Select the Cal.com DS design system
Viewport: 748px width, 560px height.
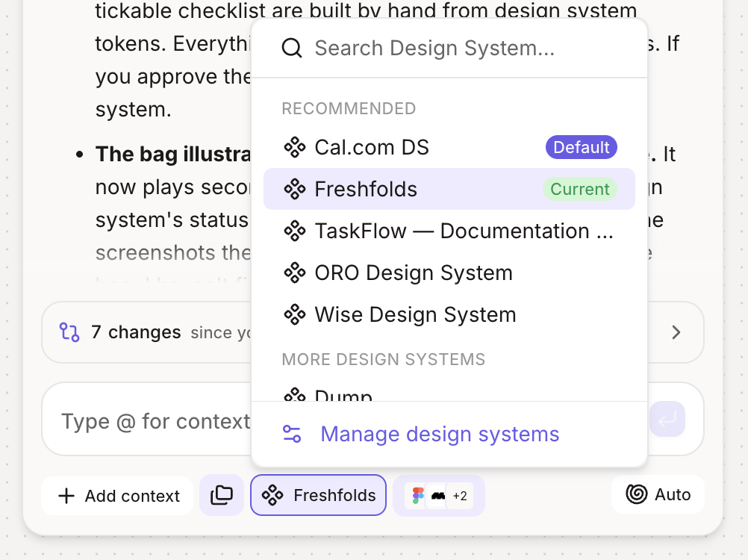click(449, 147)
